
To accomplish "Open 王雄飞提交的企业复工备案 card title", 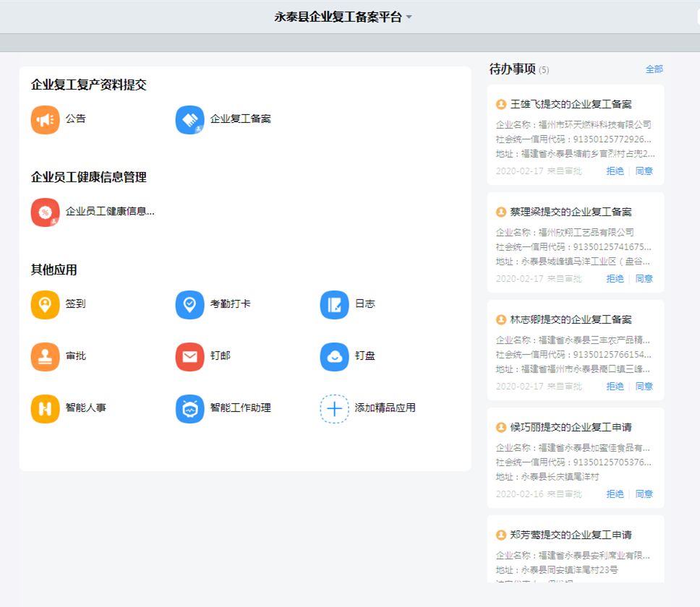I will click(x=571, y=105).
